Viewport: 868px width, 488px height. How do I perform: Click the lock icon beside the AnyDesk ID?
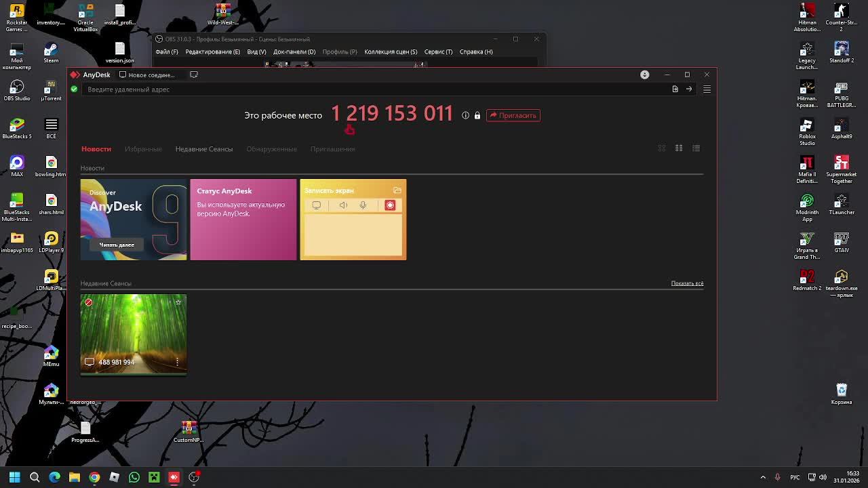[x=477, y=115]
